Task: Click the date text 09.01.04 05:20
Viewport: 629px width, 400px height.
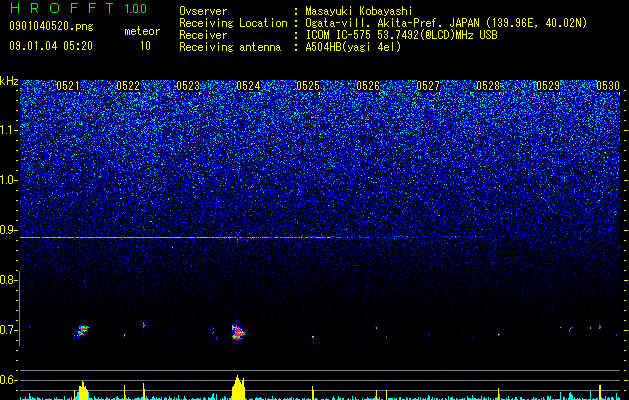Action: (x=51, y=46)
